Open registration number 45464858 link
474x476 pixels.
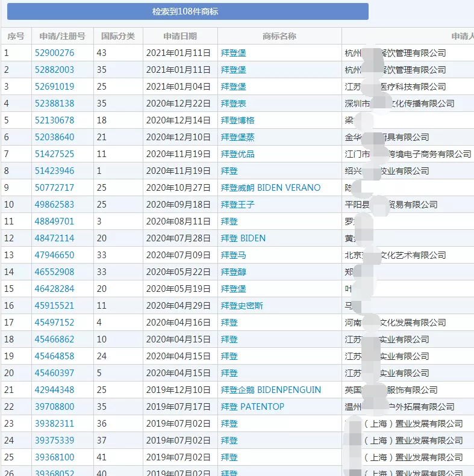pos(54,356)
